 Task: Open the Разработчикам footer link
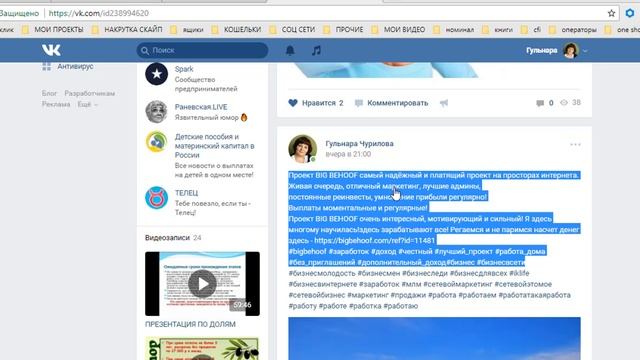pyautogui.click(x=89, y=93)
